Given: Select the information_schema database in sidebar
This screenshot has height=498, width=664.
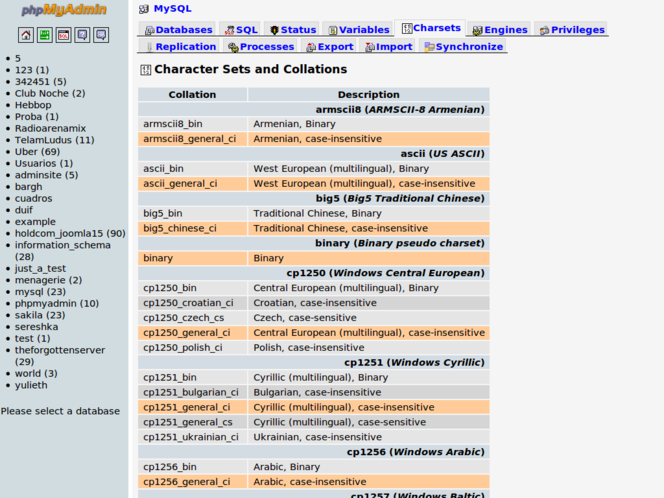Looking at the screenshot, I should (63, 245).
